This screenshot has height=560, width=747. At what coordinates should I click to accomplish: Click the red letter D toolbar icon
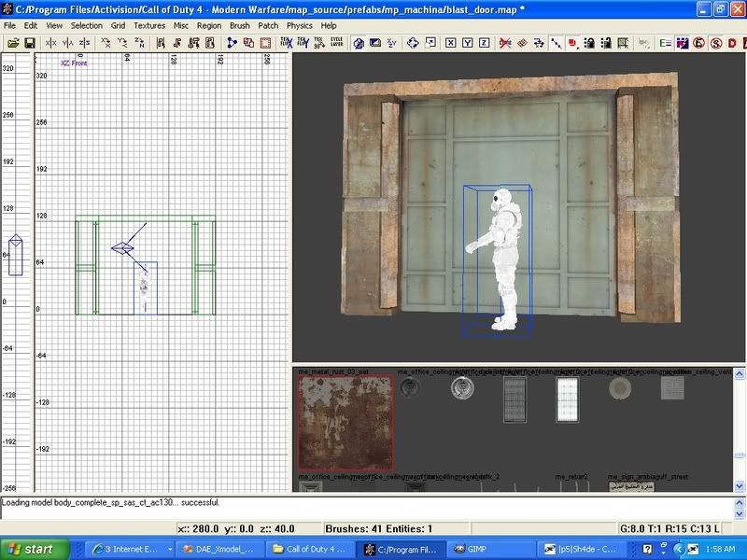(732, 43)
